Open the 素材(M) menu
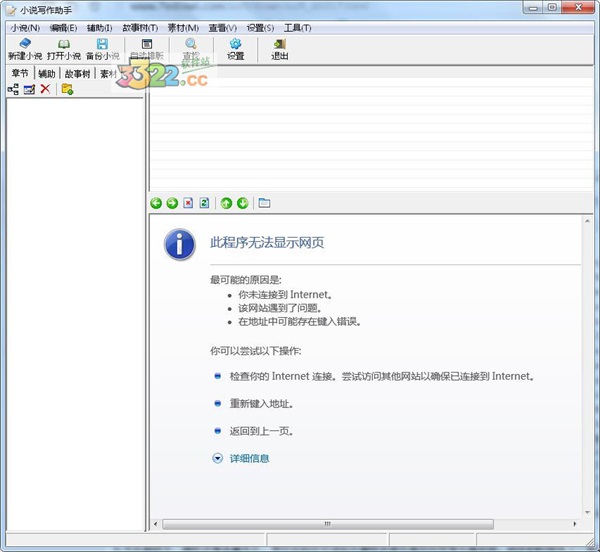 point(183,28)
